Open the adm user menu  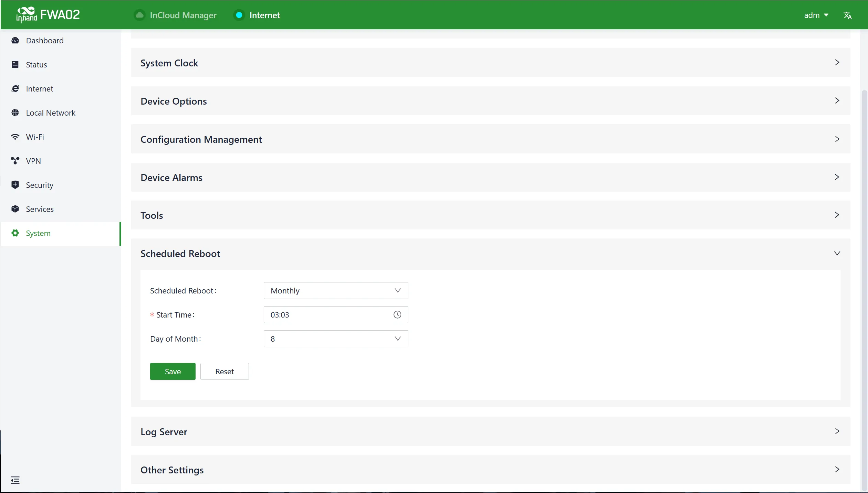coord(816,15)
